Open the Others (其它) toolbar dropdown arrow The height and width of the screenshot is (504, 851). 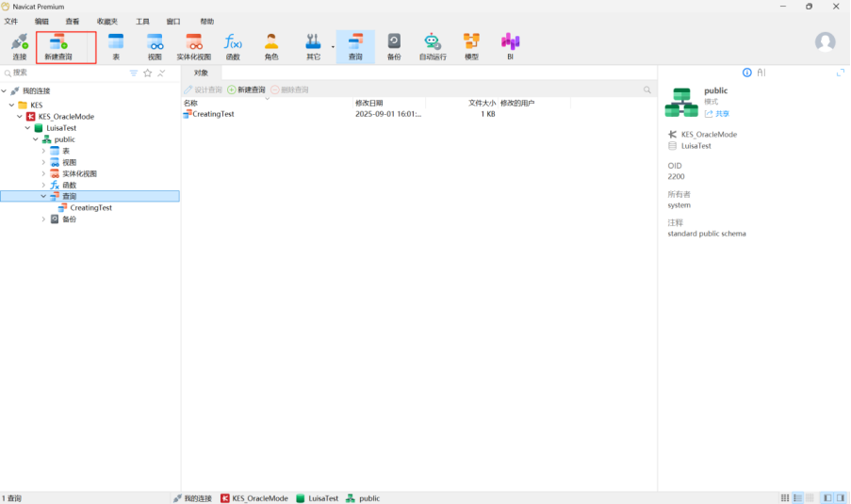333,46
